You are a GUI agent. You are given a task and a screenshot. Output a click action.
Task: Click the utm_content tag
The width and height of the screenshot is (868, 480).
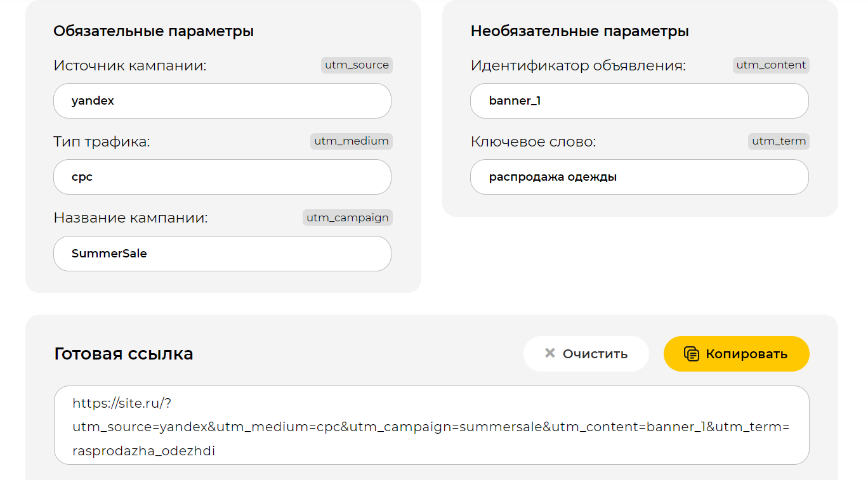771,65
